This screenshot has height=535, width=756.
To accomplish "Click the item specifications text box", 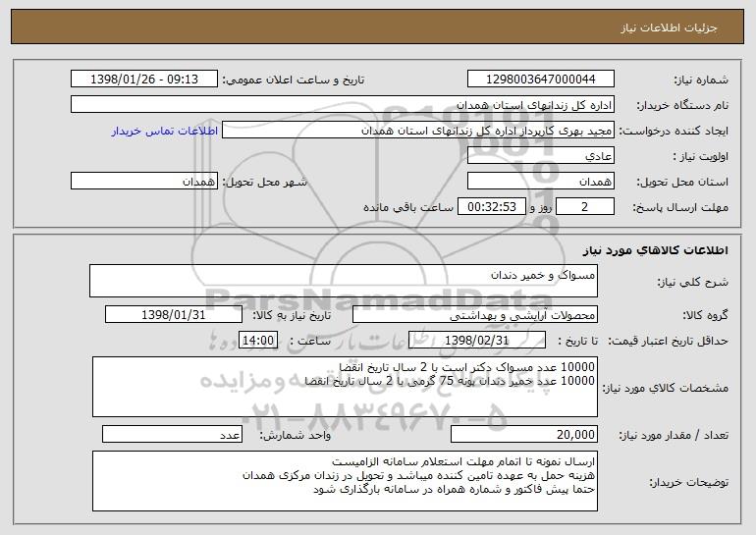I will 345,387.
